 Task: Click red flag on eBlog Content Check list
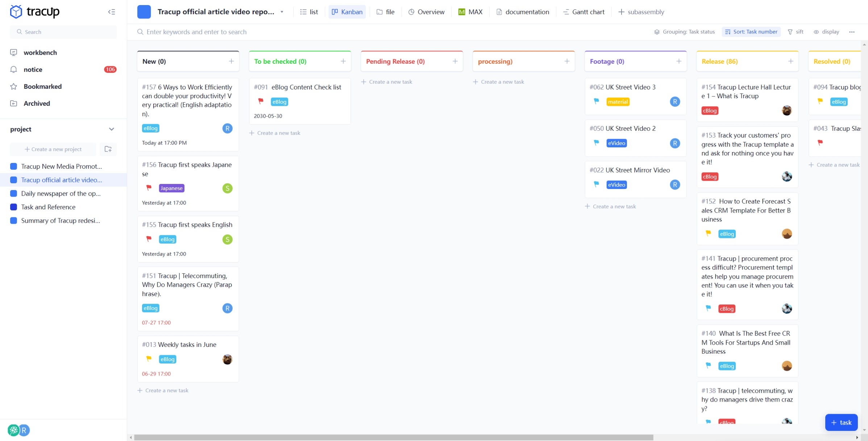[261, 101]
